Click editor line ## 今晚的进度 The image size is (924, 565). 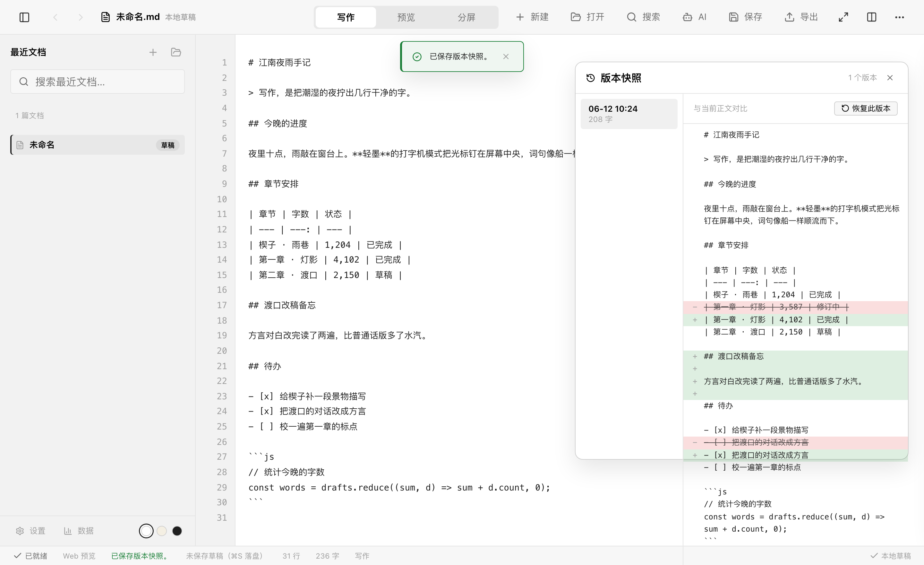pos(278,123)
